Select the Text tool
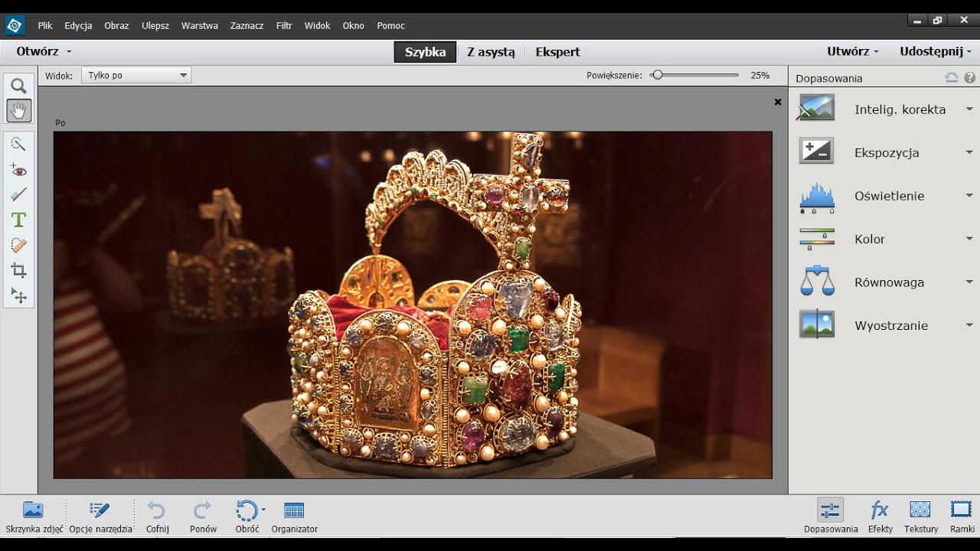The image size is (980, 551). click(x=18, y=220)
